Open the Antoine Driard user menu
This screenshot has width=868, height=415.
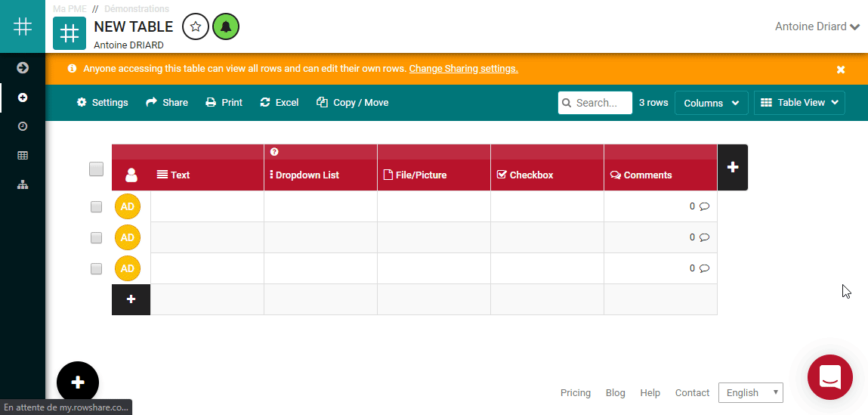coord(817,26)
